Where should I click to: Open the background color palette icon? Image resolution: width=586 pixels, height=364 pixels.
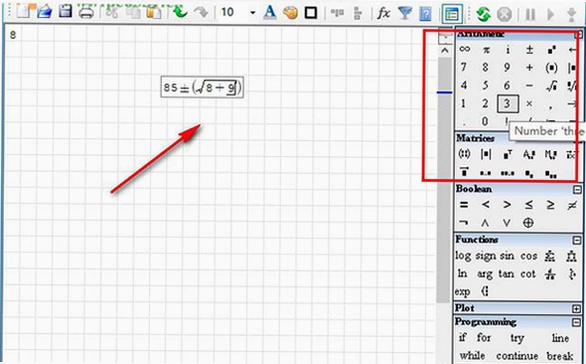[290, 13]
